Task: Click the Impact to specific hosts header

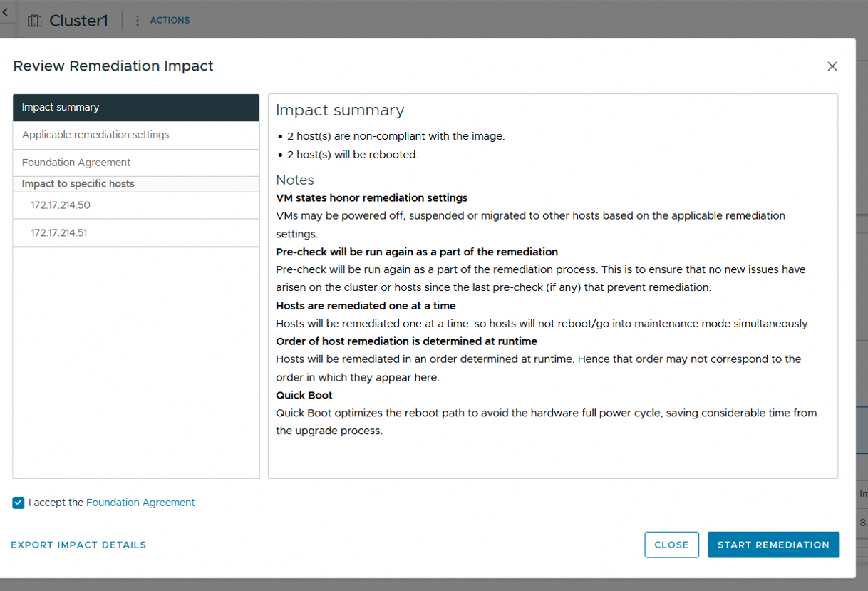Action: [78, 184]
